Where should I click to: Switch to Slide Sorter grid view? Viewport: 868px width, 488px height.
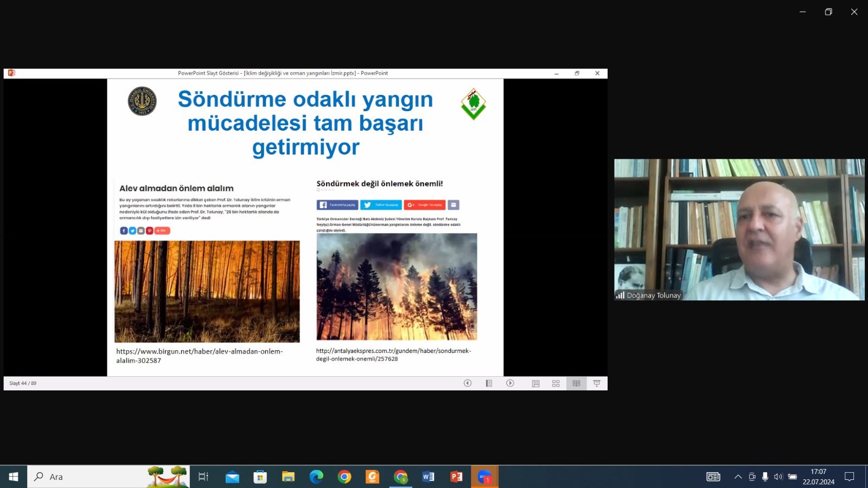556,383
